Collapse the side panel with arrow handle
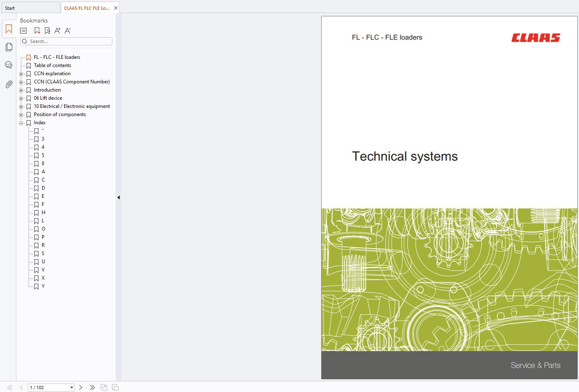The image size is (579, 392). (118, 197)
